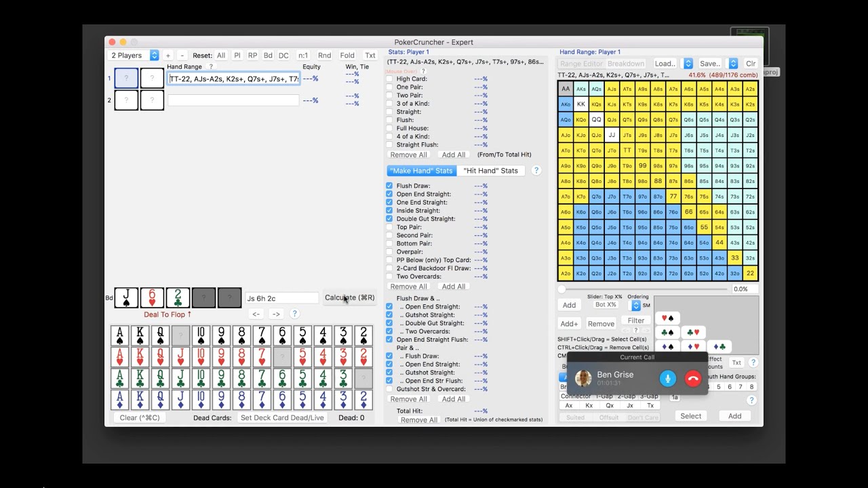Open help next to board arrow buttons
Image resolution: width=868 pixels, height=488 pixels.
pyautogui.click(x=294, y=314)
